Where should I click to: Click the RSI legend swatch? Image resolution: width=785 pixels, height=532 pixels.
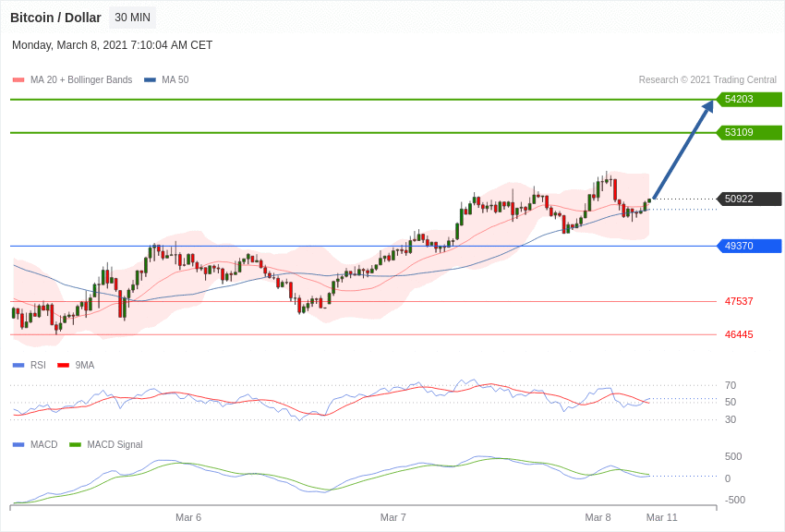[x=18, y=366]
